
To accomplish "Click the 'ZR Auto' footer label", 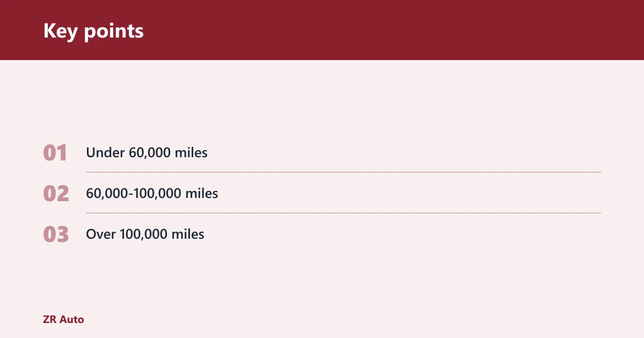I will (x=63, y=319).
